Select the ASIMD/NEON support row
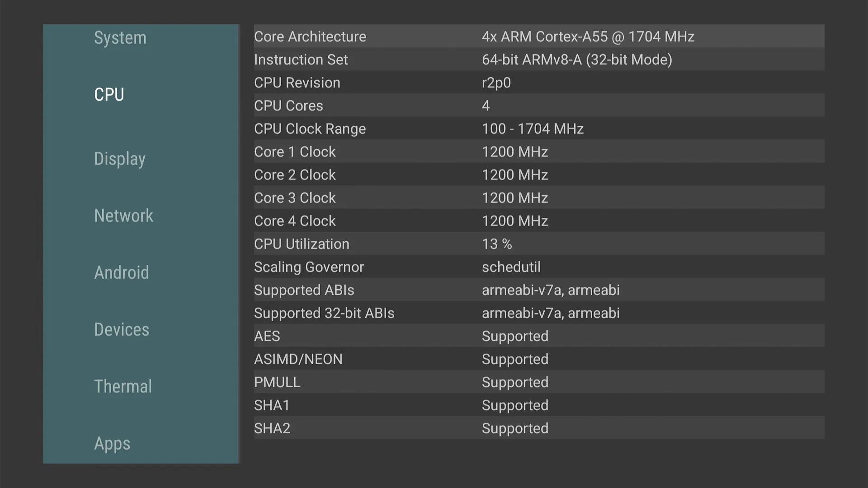Screen dimensions: 868x488 538,359
